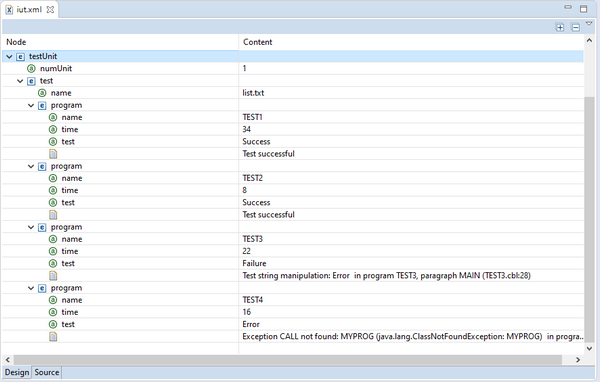Close the iut.xml editor tab
This screenshot has height=382, width=600.
50,10
